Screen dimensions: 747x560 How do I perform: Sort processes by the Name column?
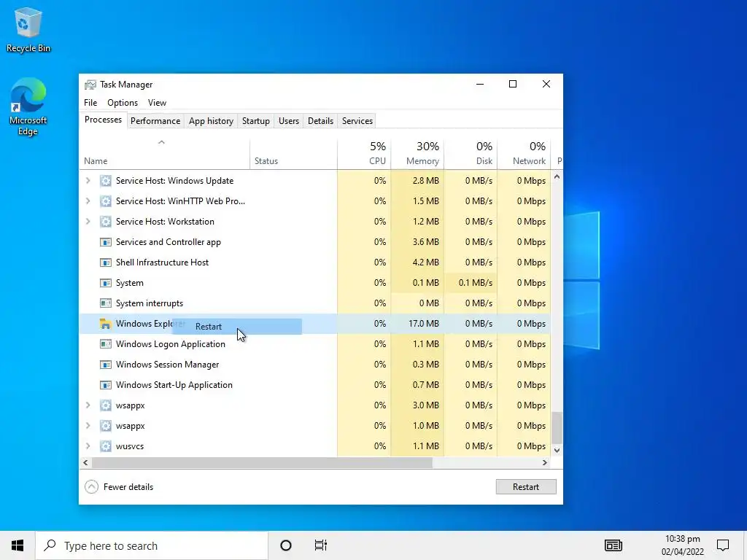(x=164, y=154)
